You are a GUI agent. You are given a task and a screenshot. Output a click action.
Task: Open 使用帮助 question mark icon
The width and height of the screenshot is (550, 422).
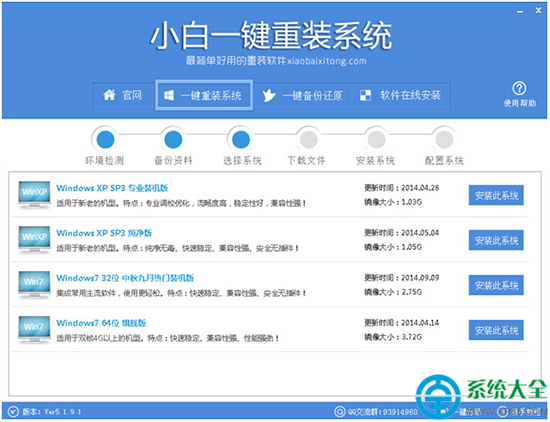tap(519, 88)
